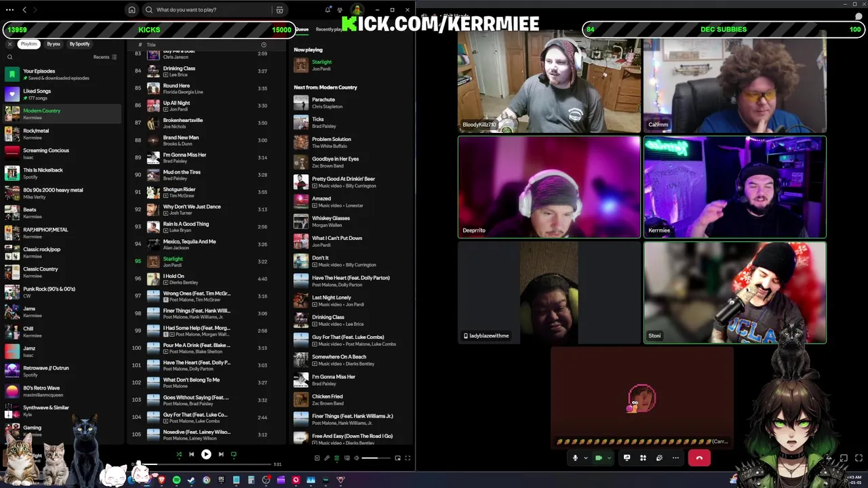This screenshot has width=868, height=488.
Task: Open 80s 90s 2000 heavy metal playlist
Action: point(62,193)
